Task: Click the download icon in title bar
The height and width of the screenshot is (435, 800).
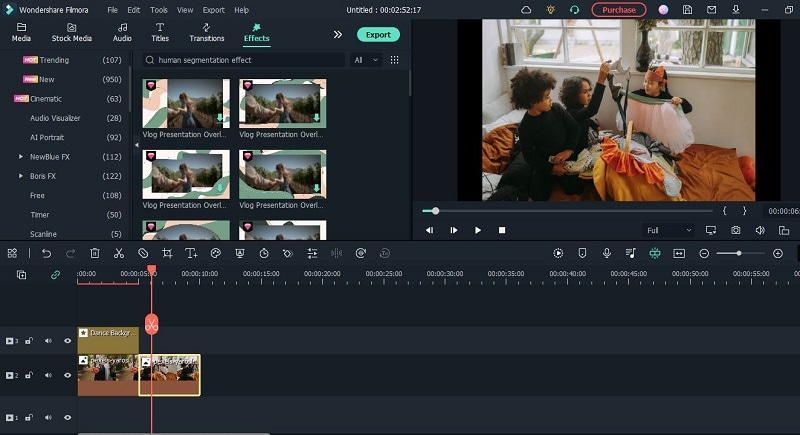Action: [x=736, y=10]
